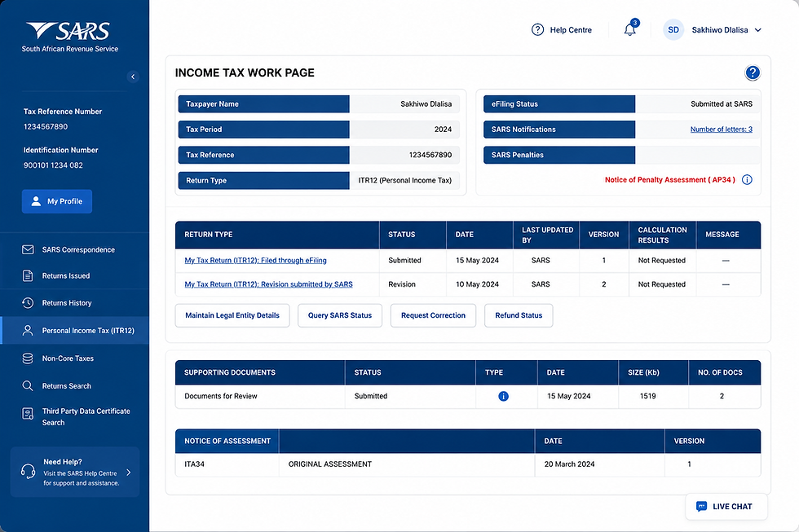Viewport: 799px width, 532px height.
Task: Select Personal Income Tax (ITR12) menu item
Action: click(75, 331)
